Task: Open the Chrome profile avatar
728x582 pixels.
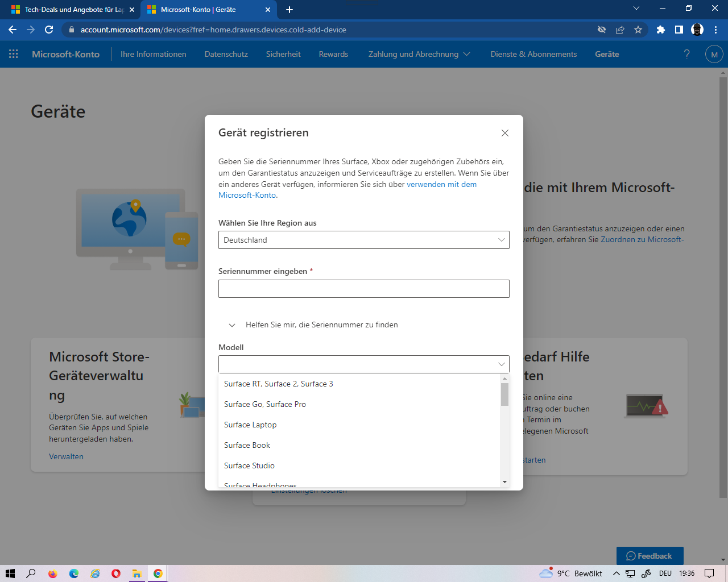Action: pos(697,30)
